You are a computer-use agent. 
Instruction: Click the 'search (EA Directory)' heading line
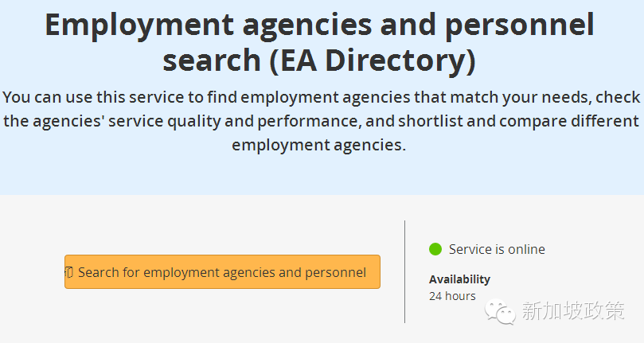point(319,60)
